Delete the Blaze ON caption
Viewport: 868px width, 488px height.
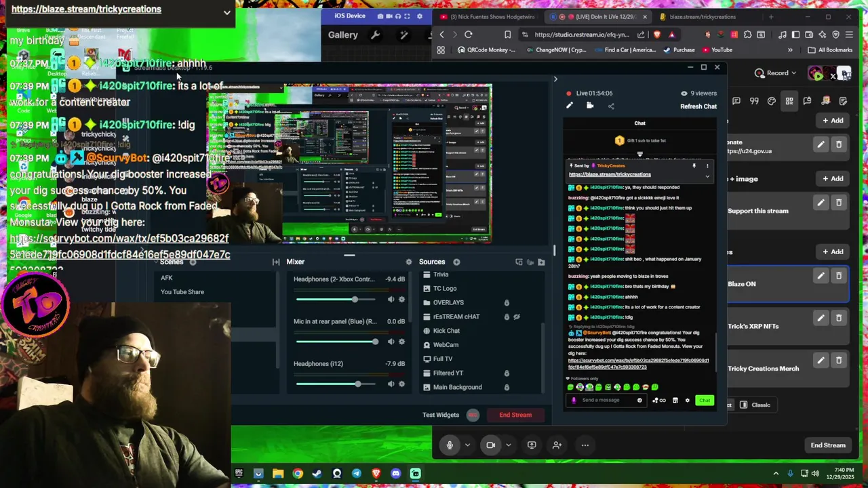tap(839, 276)
